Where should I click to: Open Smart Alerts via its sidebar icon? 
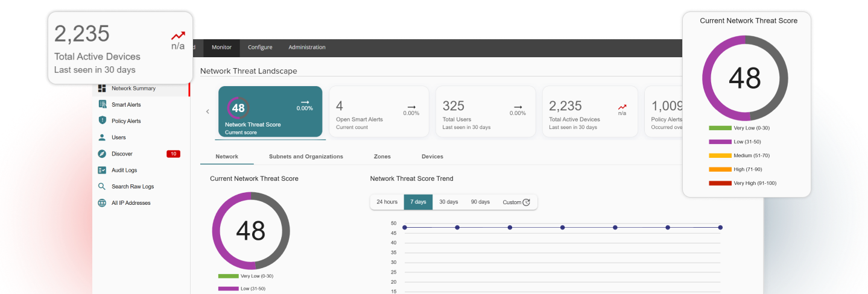coord(102,105)
